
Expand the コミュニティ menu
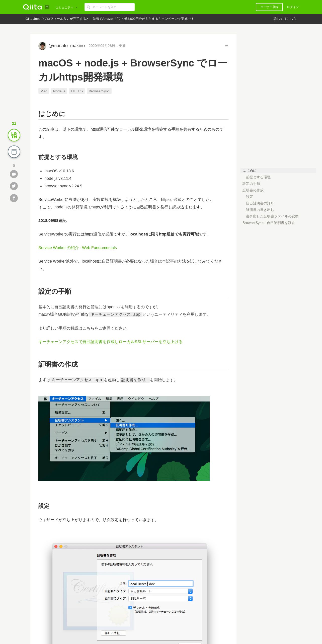tap(66, 8)
